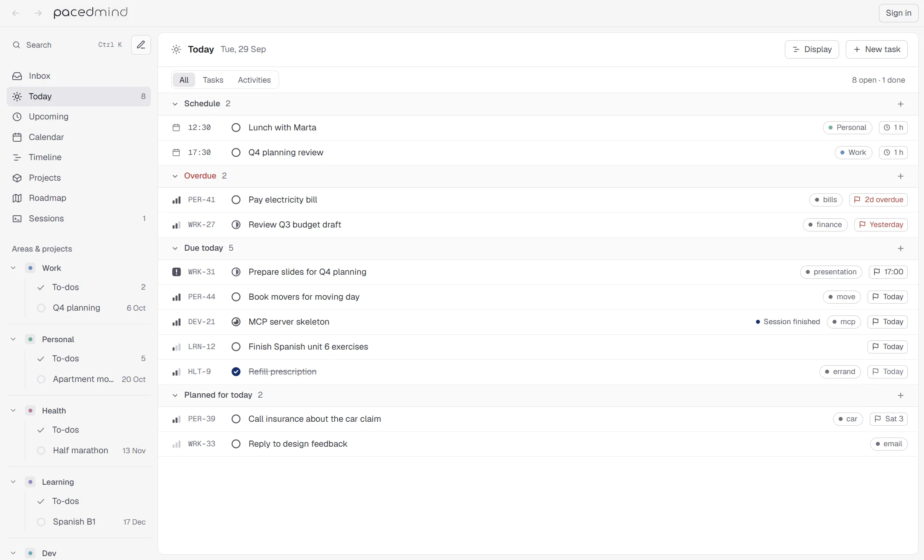Click the plus icon in Due today header
924x560 pixels.
900,248
